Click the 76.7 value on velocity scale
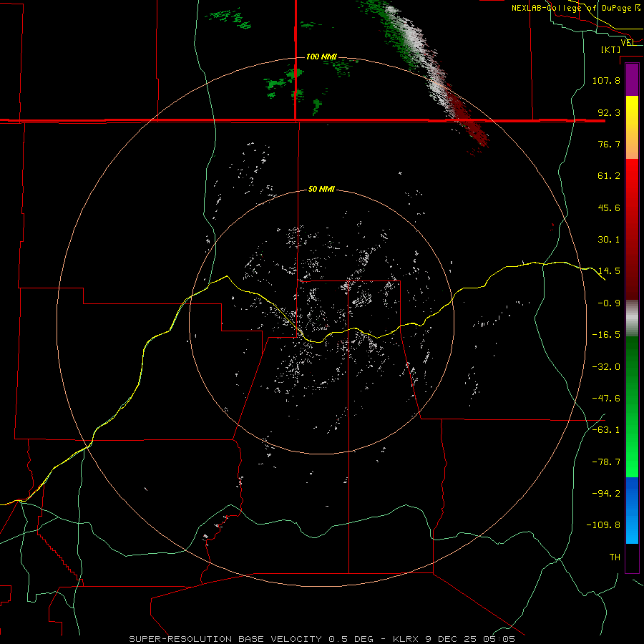This screenshot has height=644, width=644. pyautogui.click(x=609, y=144)
